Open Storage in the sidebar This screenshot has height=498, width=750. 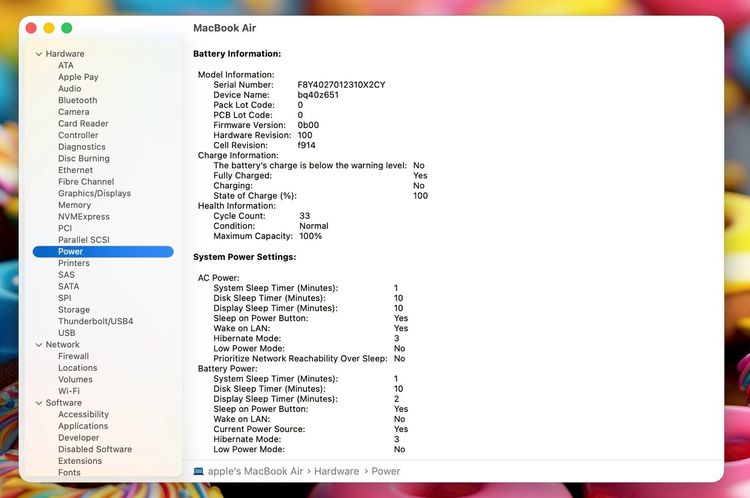pos(74,310)
